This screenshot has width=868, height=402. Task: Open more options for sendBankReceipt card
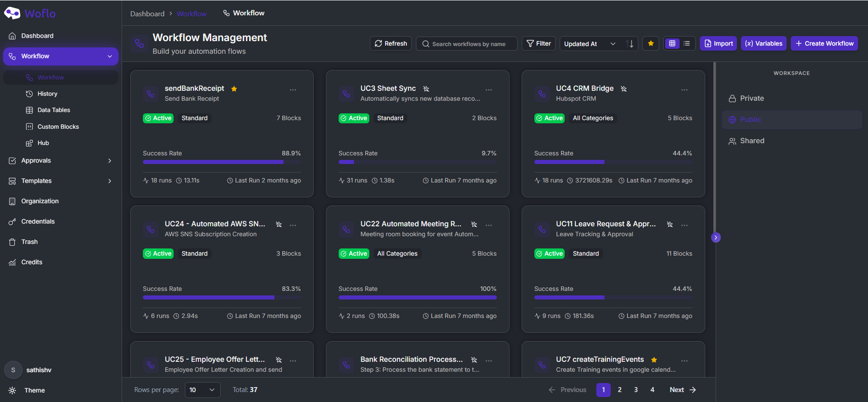(x=293, y=90)
